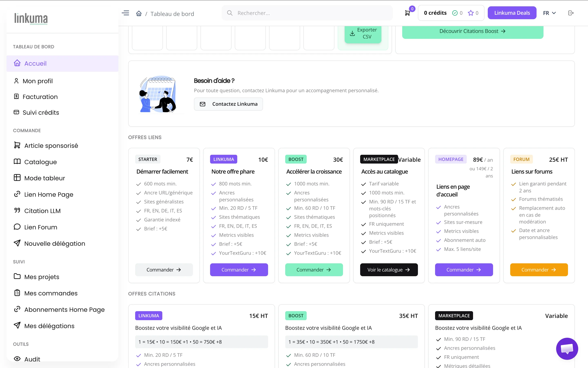The height and width of the screenshot is (368, 588).
Task: Click the Tableau de bord breadcrumb text
Action: pos(172,14)
